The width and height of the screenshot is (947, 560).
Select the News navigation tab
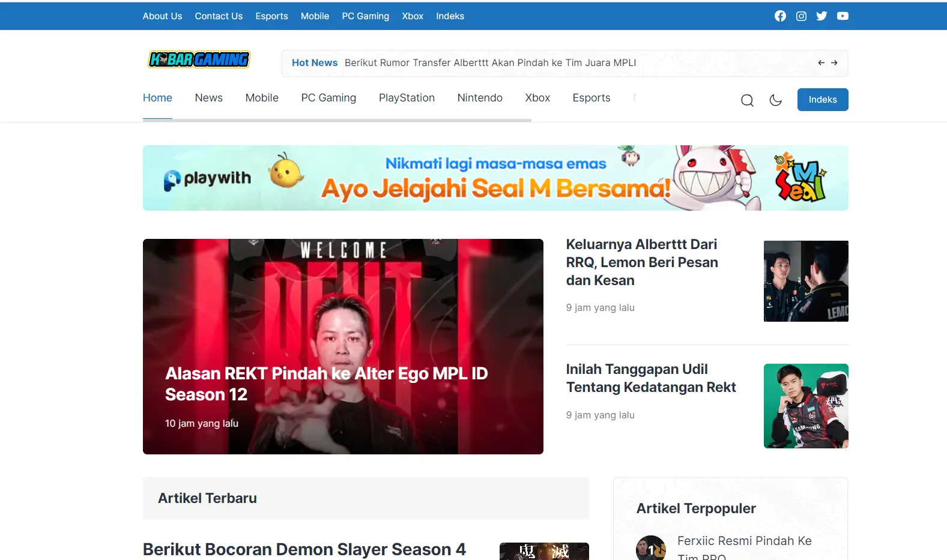[x=208, y=98]
